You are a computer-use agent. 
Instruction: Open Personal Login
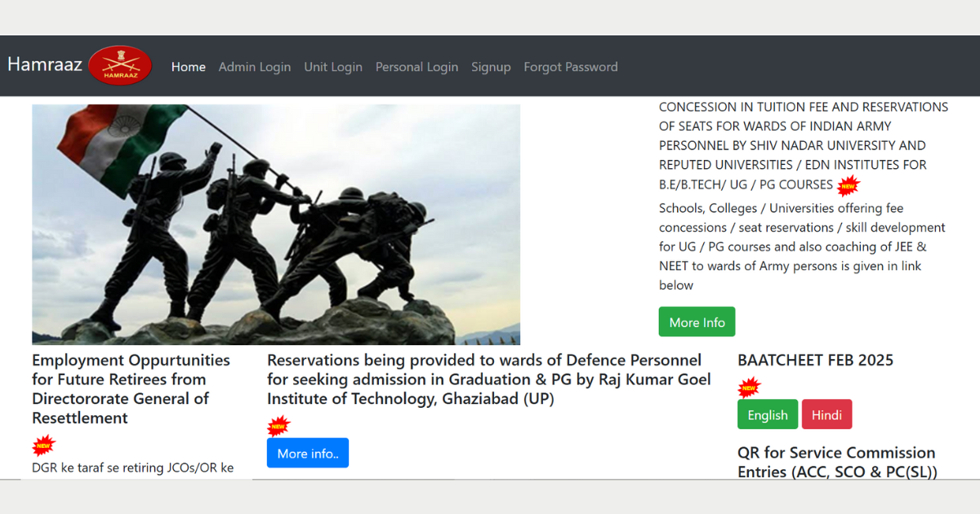pyautogui.click(x=416, y=67)
